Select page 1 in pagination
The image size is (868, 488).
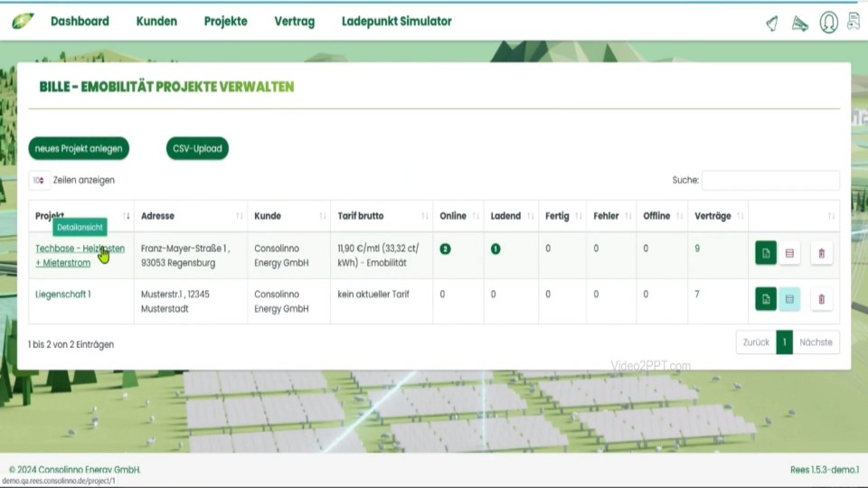coord(785,343)
